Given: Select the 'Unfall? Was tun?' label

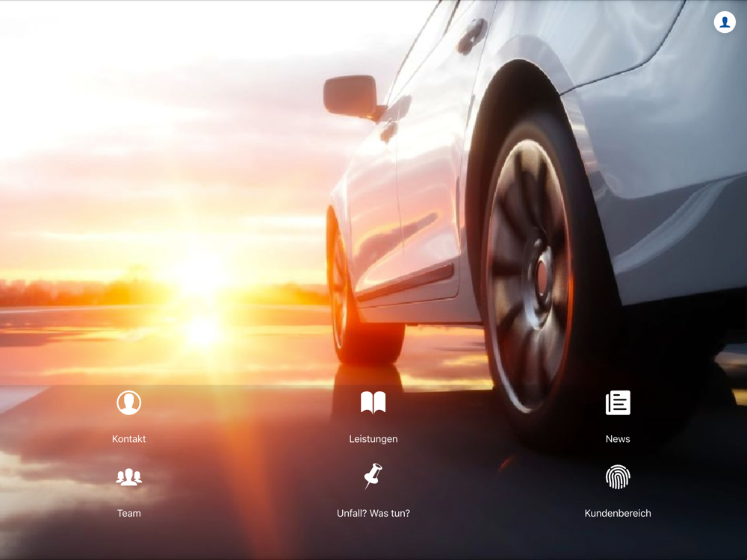Looking at the screenshot, I should click(x=373, y=514).
